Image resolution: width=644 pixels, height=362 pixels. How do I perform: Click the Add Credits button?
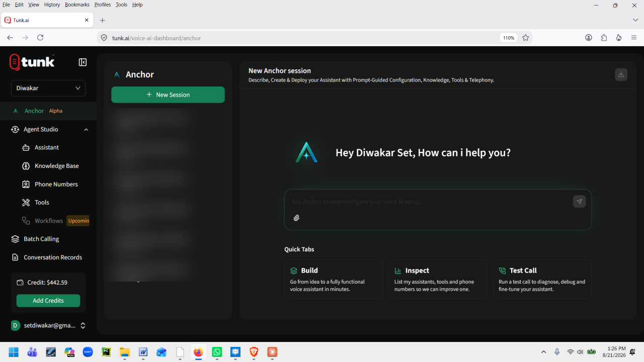48,301
